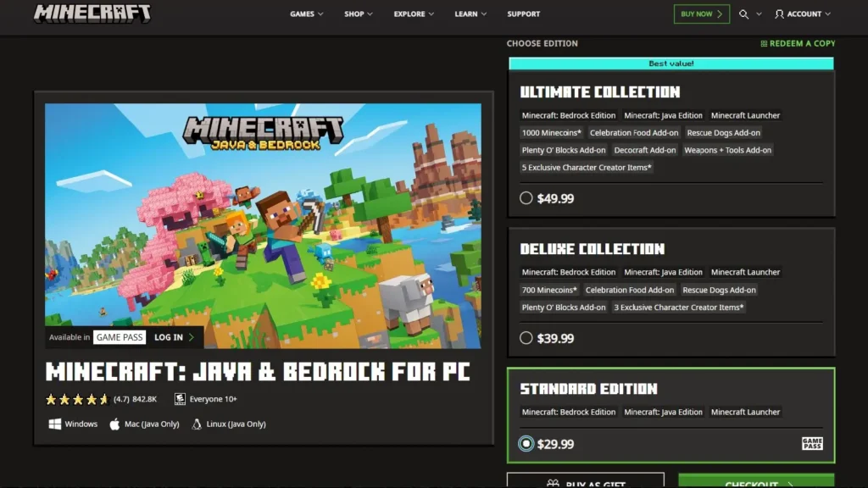
Task: Click the Minecraft logo in header
Action: pos(92,14)
